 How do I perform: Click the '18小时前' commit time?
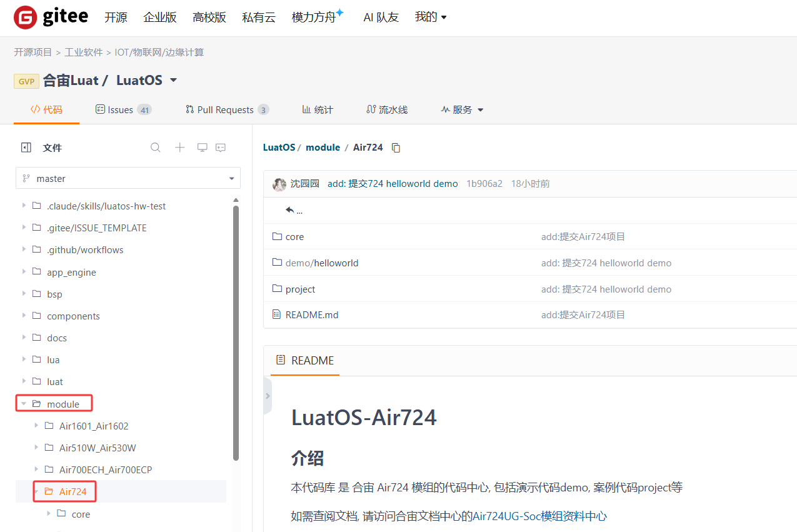click(x=531, y=184)
